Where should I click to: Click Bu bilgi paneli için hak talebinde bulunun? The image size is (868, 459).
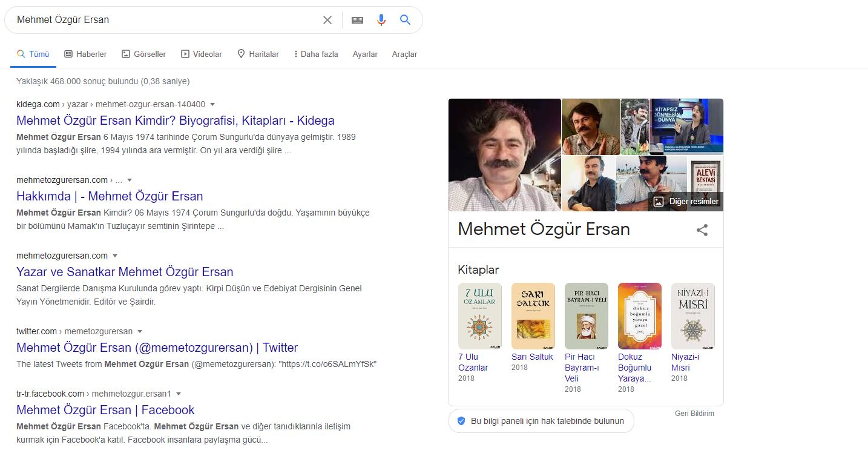point(541,421)
